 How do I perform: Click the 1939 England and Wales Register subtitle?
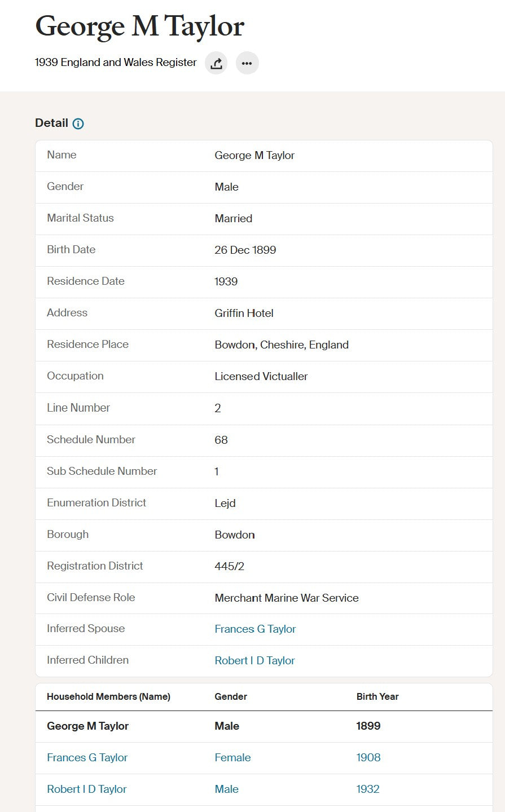tap(116, 63)
